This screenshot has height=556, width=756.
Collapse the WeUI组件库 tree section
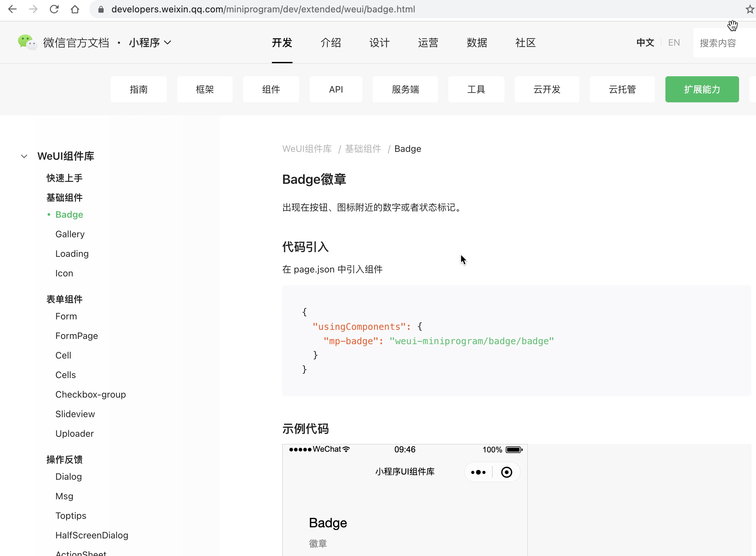point(24,156)
